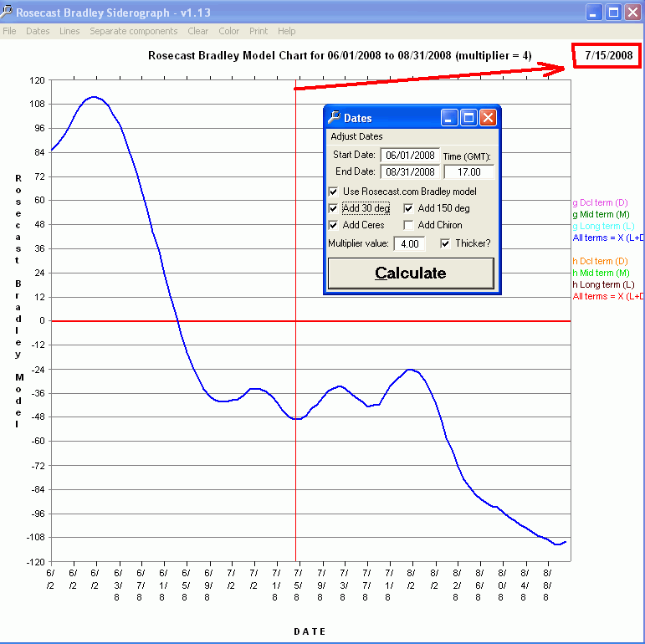Click the chart title text

coord(340,55)
